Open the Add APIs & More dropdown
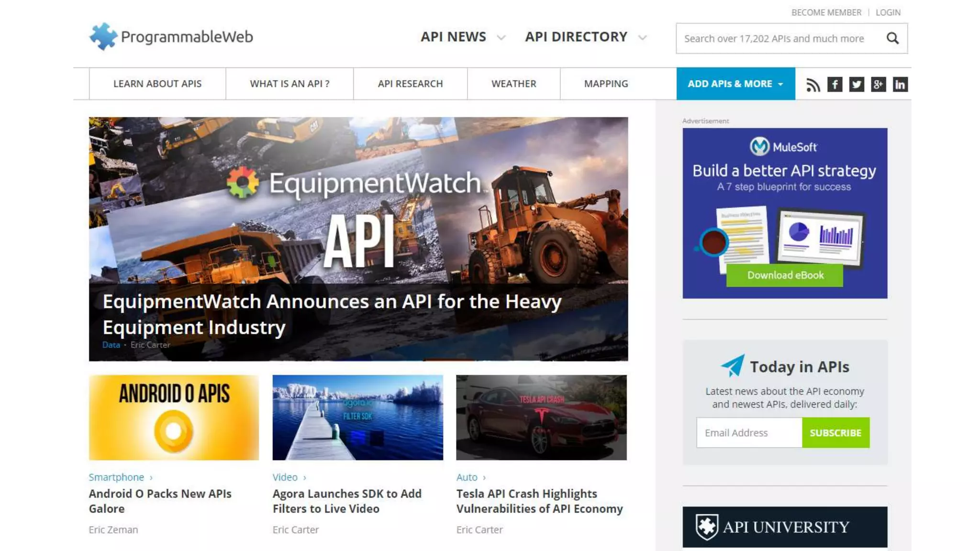 (x=735, y=84)
